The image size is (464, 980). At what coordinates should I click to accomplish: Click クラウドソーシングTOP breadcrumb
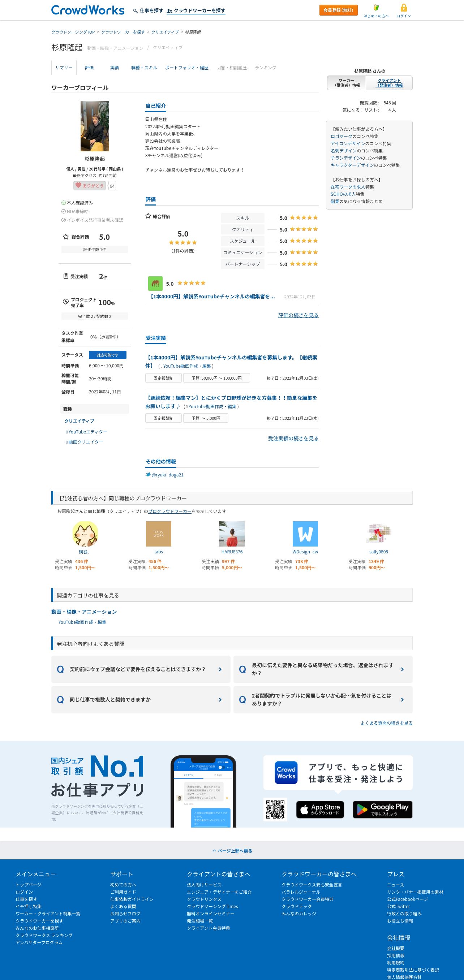(x=73, y=32)
